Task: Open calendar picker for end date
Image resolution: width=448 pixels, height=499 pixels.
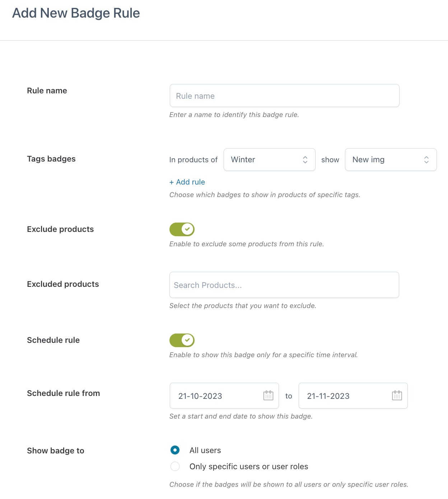Action: click(397, 396)
